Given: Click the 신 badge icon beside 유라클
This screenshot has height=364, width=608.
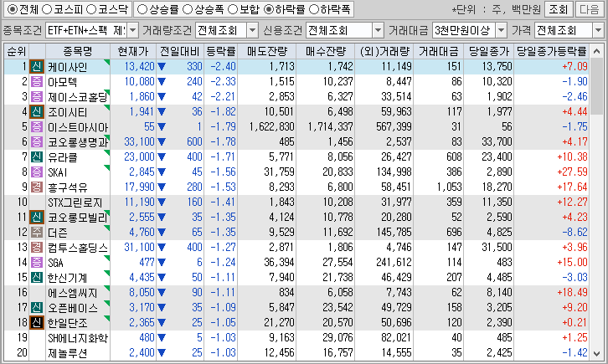Looking at the screenshot, I should 37,156.
